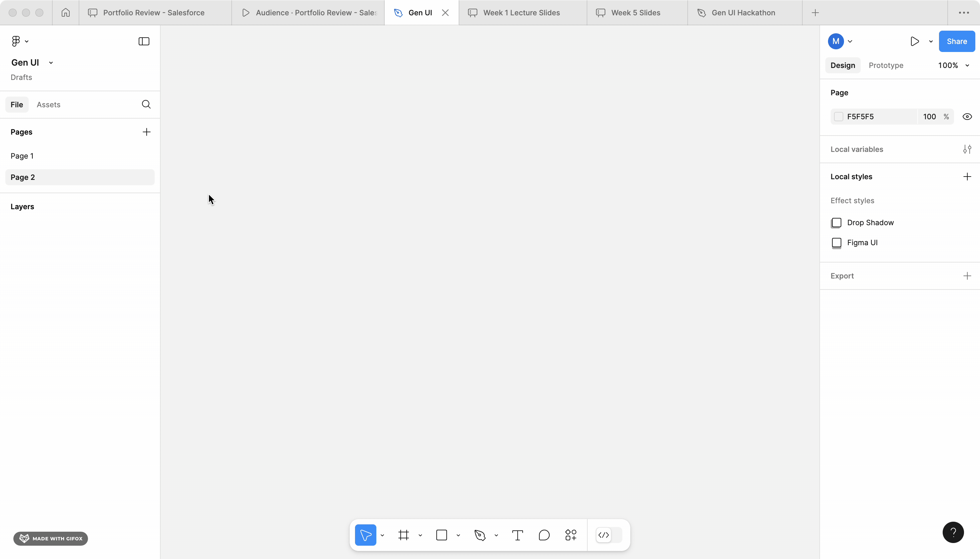
Task: Switch to the Assets tab
Action: (48, 104)
